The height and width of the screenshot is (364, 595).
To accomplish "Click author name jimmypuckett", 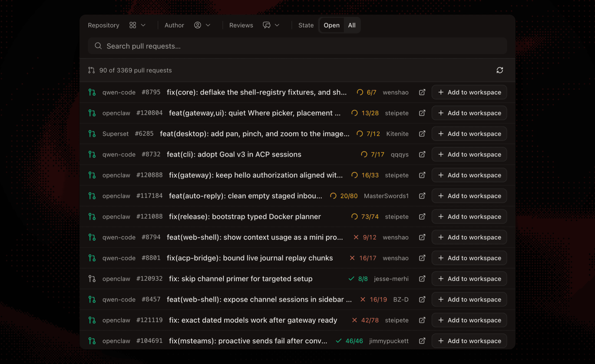I will 389,341.
